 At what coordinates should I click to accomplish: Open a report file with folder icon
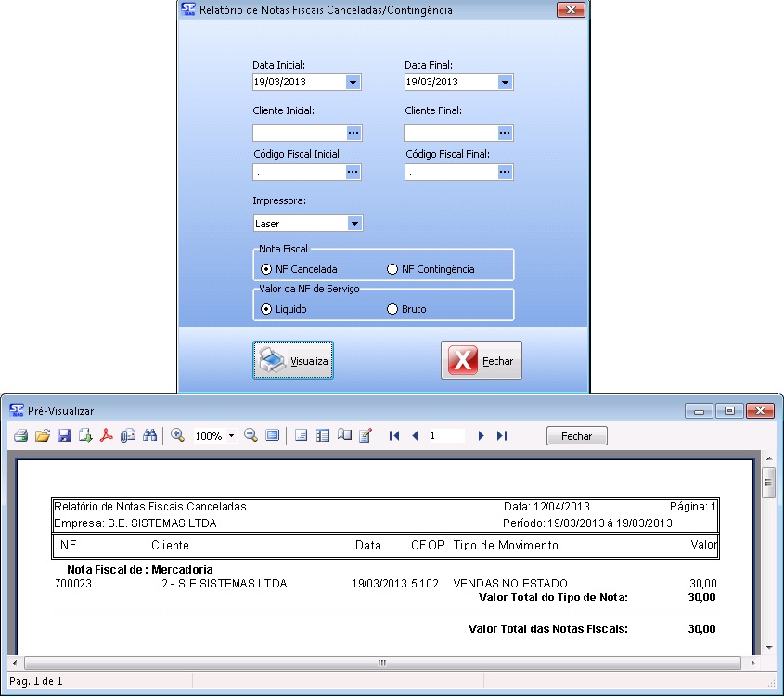click(x=42, y=436)
